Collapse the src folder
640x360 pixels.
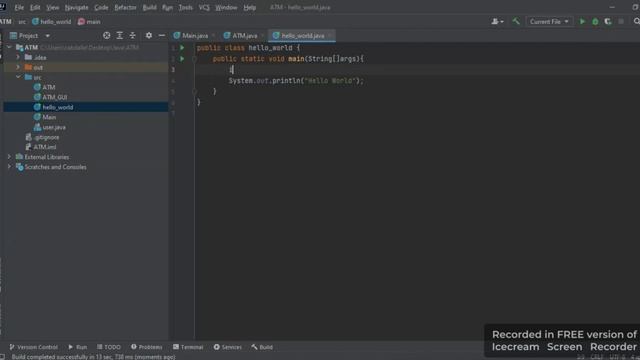(x=18, y=77)
